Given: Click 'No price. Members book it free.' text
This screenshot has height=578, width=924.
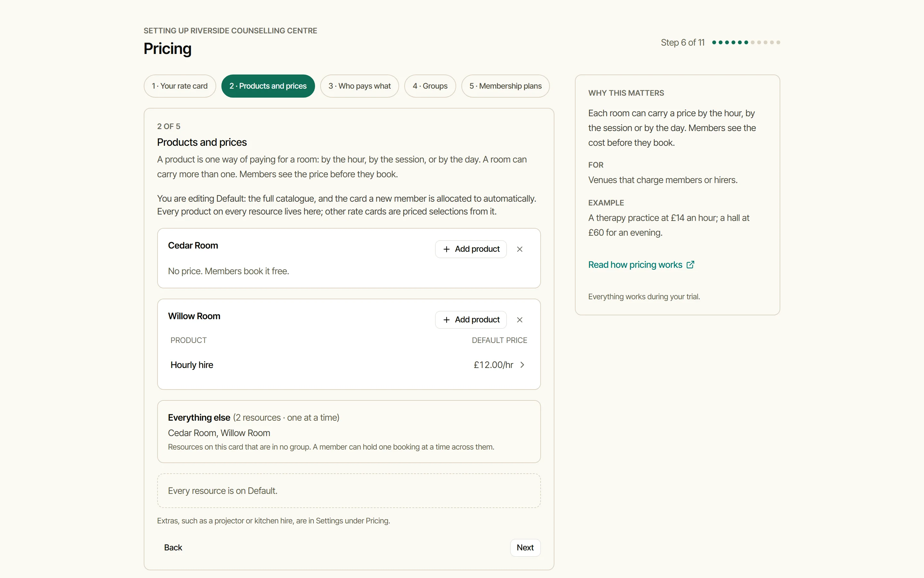Looking at the screenshot, I should pyautogui.click(x=228, y=271).
